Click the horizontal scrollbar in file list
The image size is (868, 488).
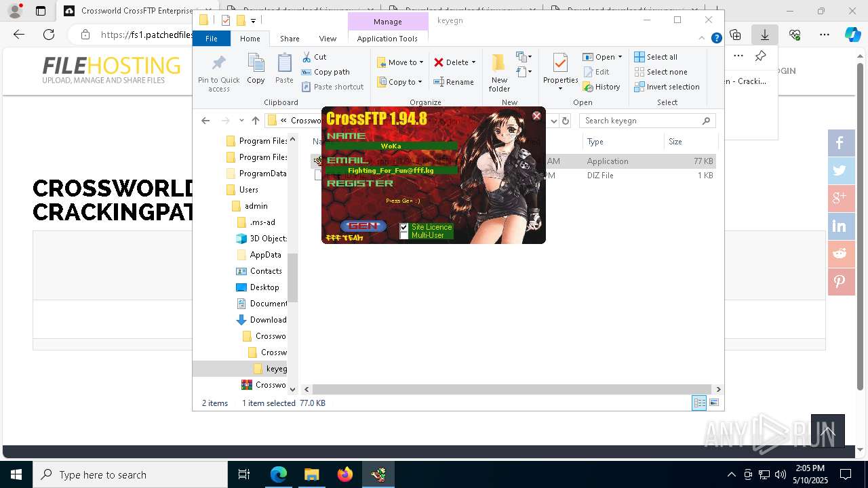click(512, 389)
